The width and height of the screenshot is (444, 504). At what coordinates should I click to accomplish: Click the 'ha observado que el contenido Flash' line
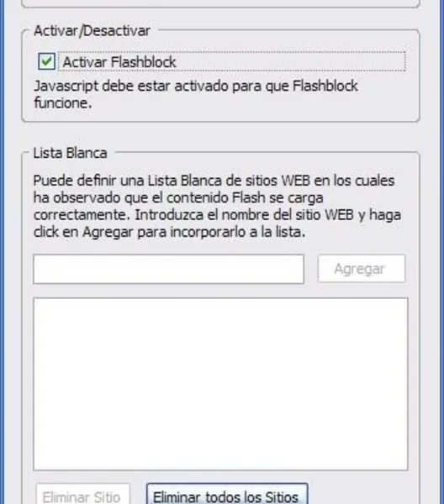(178, 197)
